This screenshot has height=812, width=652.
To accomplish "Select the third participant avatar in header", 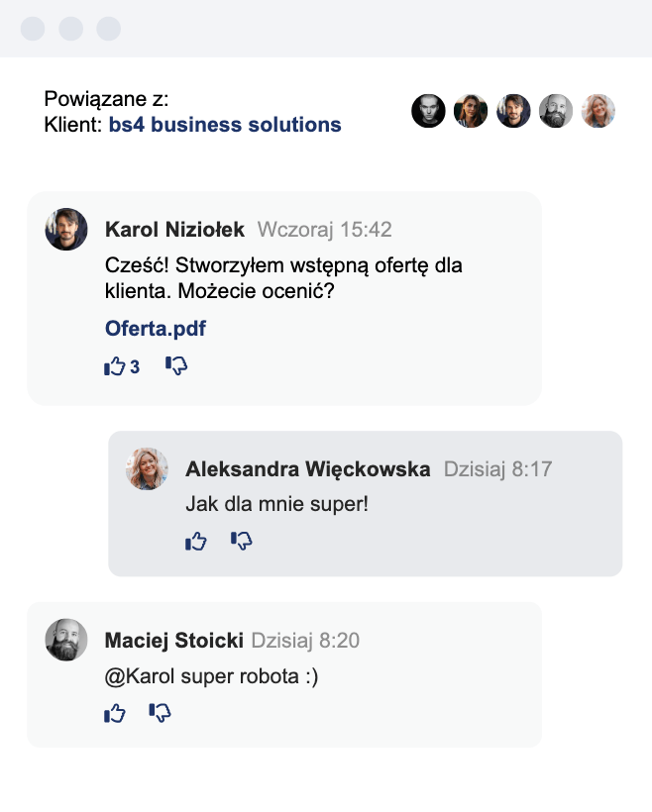I will (x=513, y=111).
